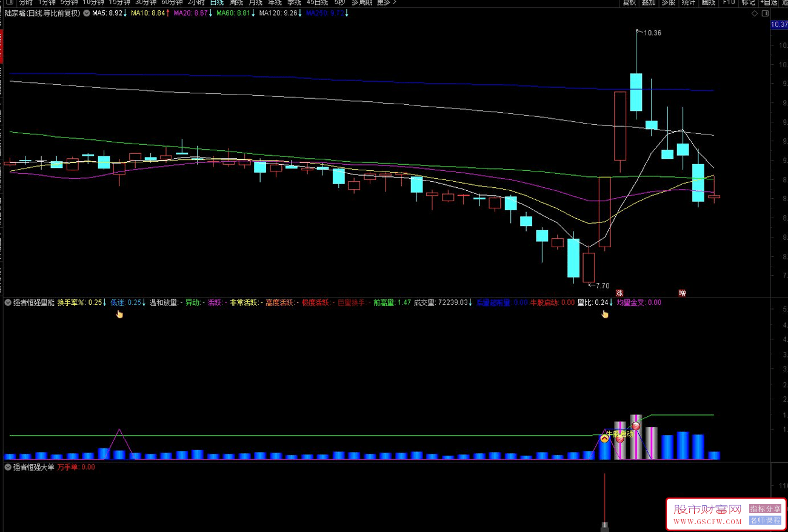The width and height of the screenshot is (788, 532).
Task: Expand 更多 periods menu
Action: (x=386, y=2)
